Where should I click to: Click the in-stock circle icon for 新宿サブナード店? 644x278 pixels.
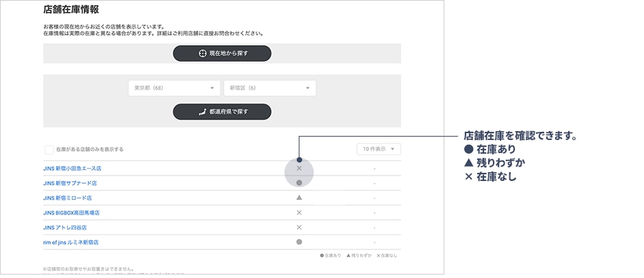pos(299,183)
